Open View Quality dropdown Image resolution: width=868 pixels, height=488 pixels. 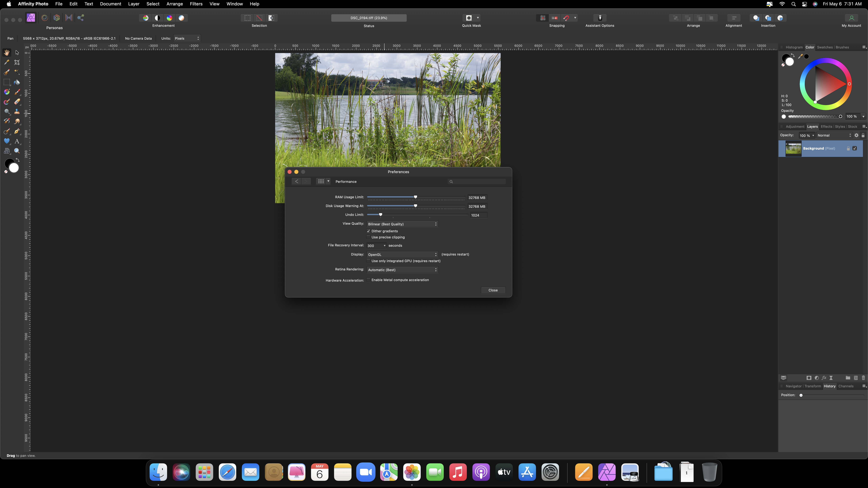click(x=402, y=224)
